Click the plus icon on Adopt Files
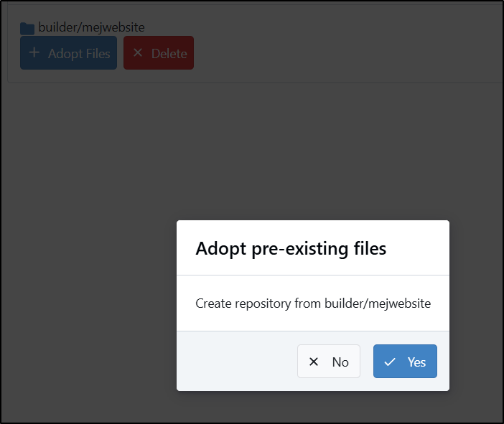 [34, 52]
